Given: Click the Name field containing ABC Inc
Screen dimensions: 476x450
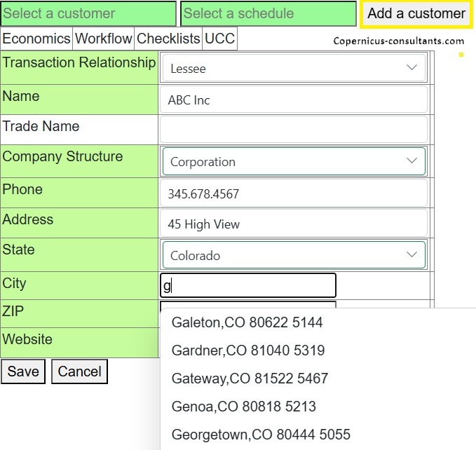Looking at the screenshot, I should point(294,100).
